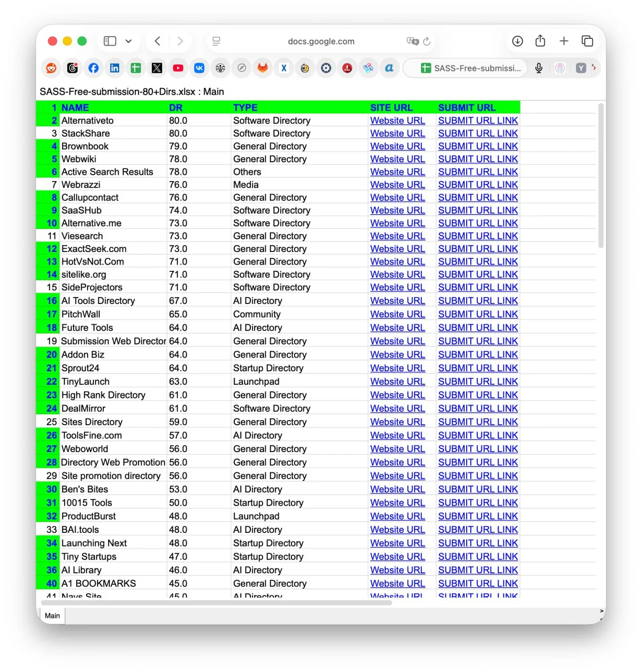The image size is (642, 672).
Task: Click the Share icon in toolbar
Action: [540, 41]
